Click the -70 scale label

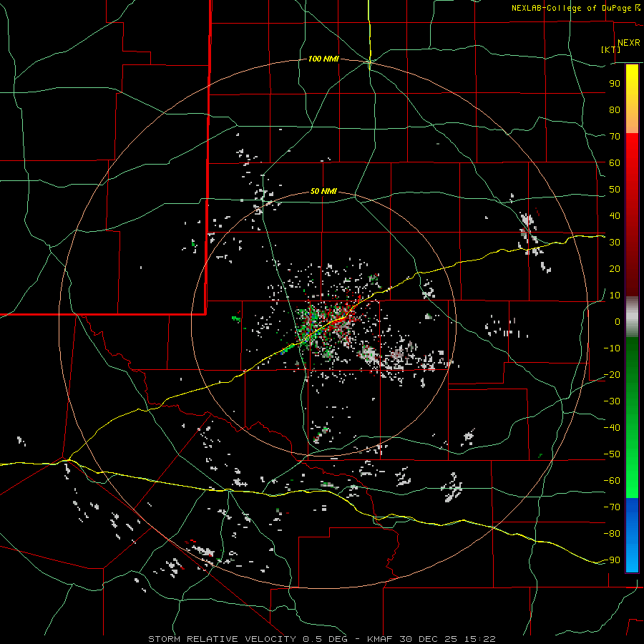coord(612,507)
